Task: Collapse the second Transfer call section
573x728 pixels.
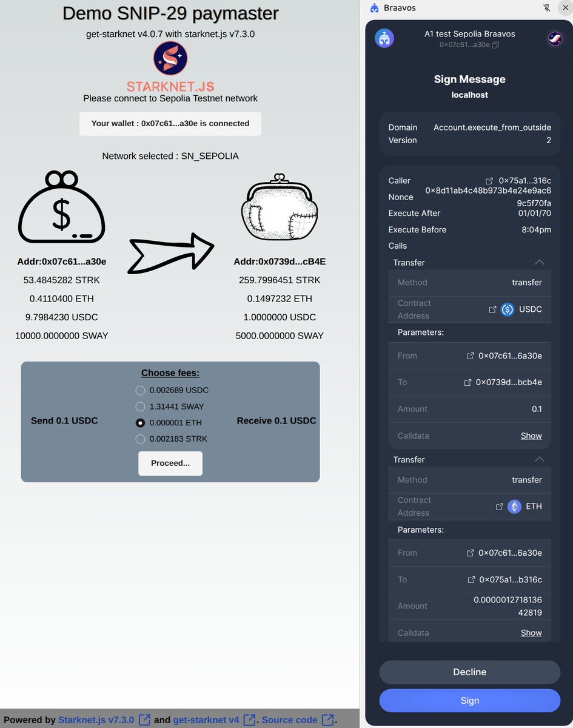Action: click(539, 460)
